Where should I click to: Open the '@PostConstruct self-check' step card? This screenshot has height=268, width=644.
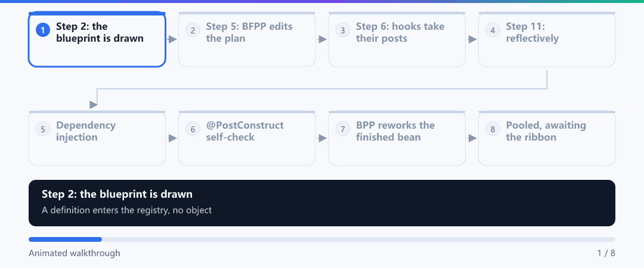click(247, 138)
